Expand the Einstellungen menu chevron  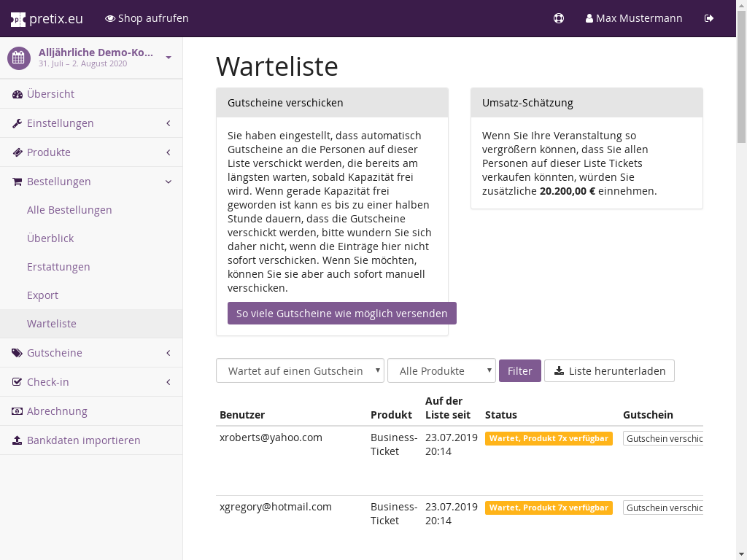point(169,123)
